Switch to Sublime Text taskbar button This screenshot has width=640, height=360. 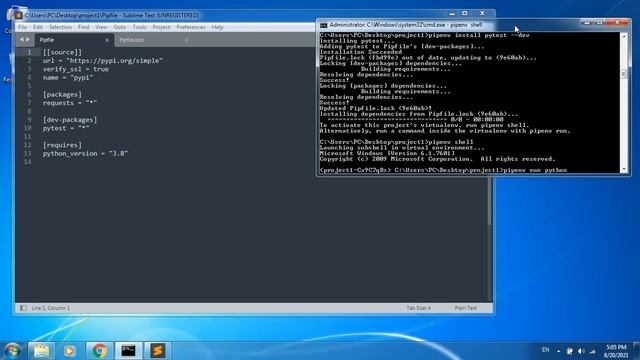point(158,351)
